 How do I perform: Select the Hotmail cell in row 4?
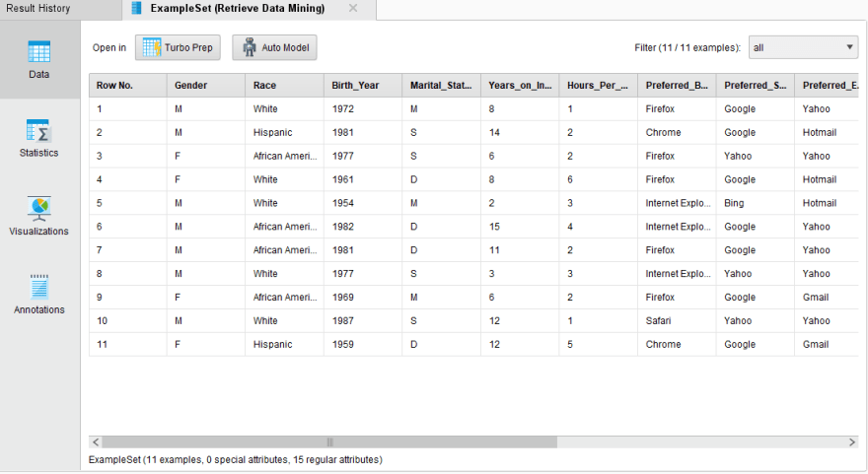click(827, 179)
